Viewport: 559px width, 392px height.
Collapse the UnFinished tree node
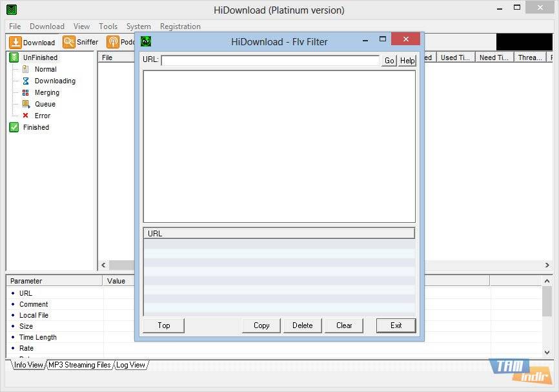tap(14, 57)
